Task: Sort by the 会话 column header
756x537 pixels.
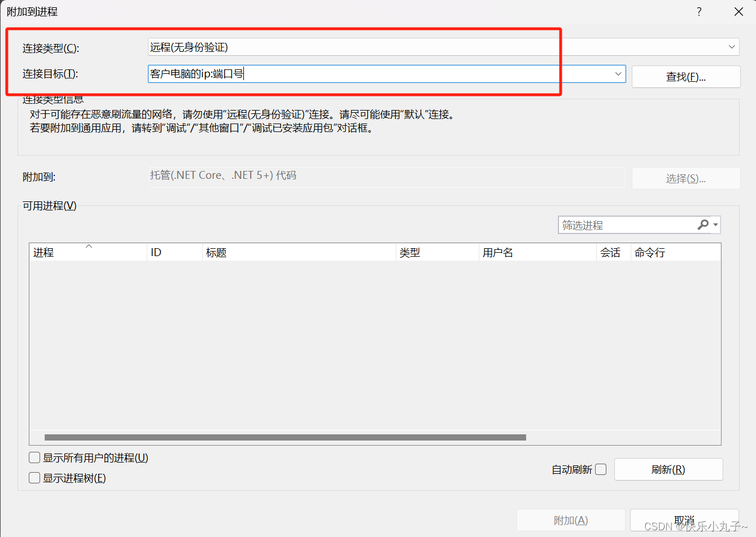Action: 614,252
